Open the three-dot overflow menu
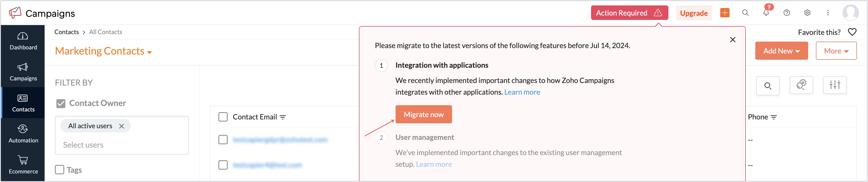Viewport: 868px width, 182px height. (x=828, y=13)
